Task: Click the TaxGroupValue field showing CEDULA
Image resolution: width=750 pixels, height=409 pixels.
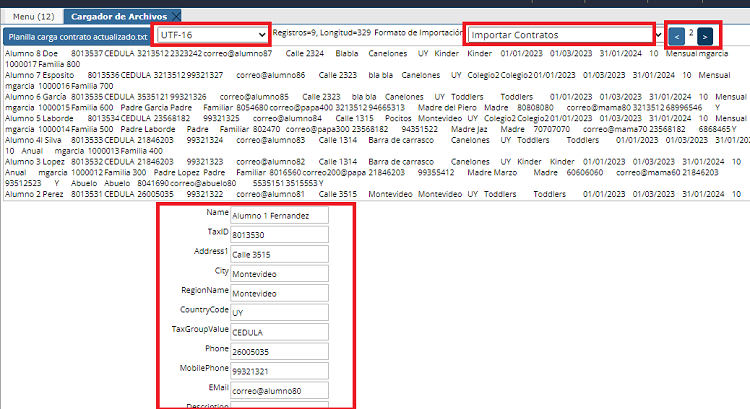Action: point(279,331)
